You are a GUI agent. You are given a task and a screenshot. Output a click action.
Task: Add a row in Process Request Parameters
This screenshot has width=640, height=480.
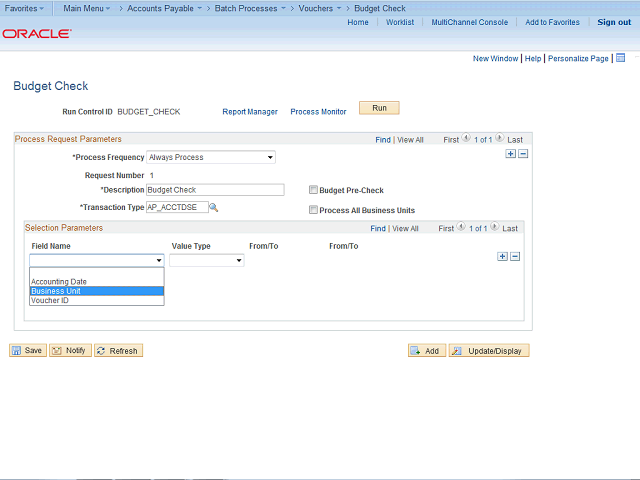click(x=511, y=153)
